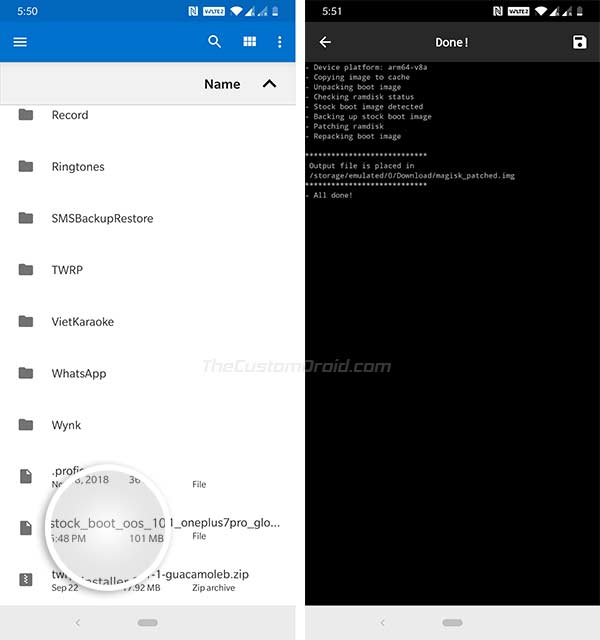Open the Wynk folder
The width and height of the screenshot is (600, 640).
coord(148,425)
